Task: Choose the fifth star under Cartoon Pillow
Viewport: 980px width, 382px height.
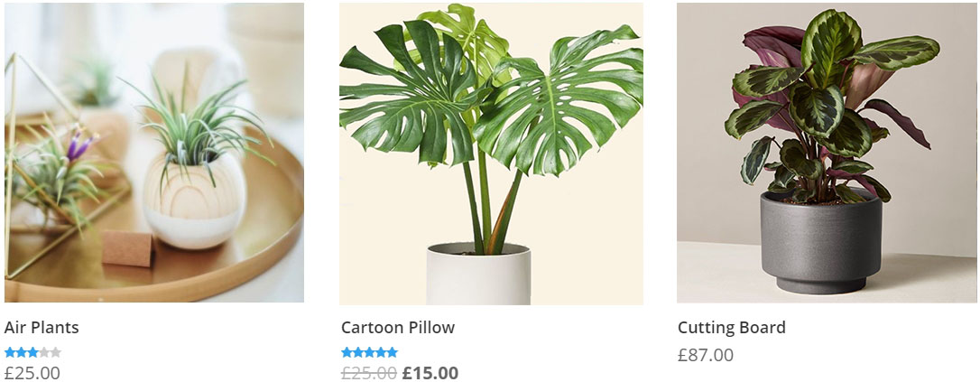Action: point(392,352)
